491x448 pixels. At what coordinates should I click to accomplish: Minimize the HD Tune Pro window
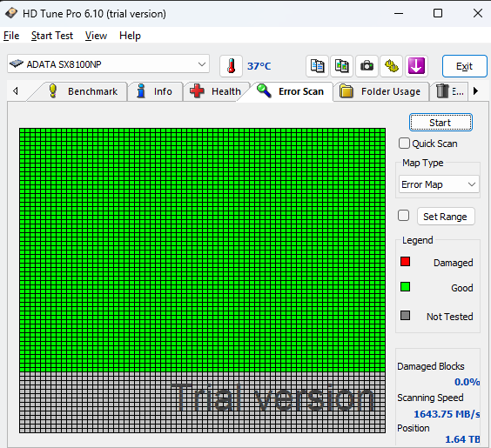pyautogui.click(x=399, y=13)
